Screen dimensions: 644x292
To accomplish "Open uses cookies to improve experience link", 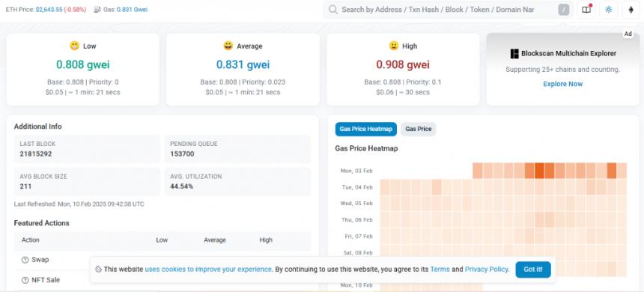I will click(208, 270).
